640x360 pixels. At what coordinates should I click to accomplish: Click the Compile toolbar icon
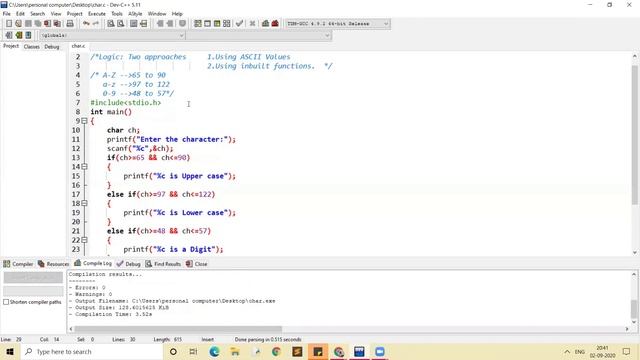(198, 24)
